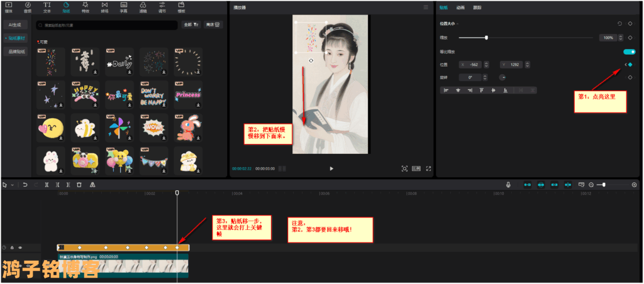Image resolution: width=644 pixels, height=284 pixels.
Task: Click the microphone record icon above timeline
Action: (508, 185)
